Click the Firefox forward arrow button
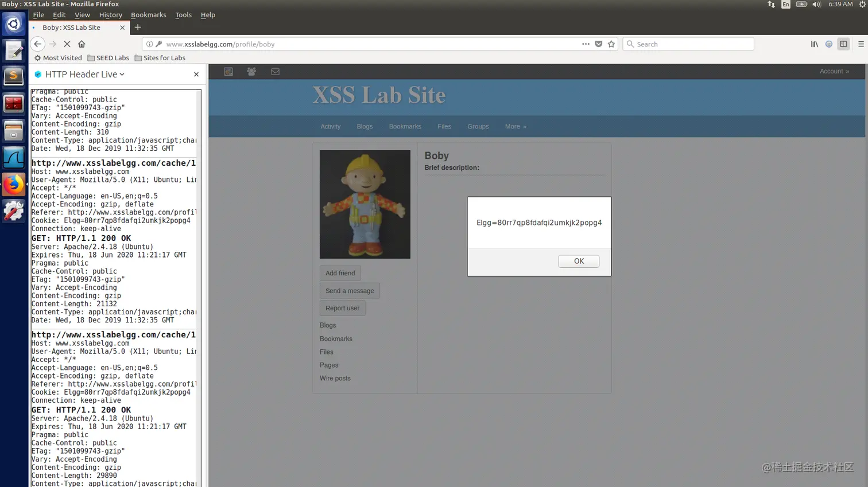Viewport: 868px width, 487px height. click(53, 44)
